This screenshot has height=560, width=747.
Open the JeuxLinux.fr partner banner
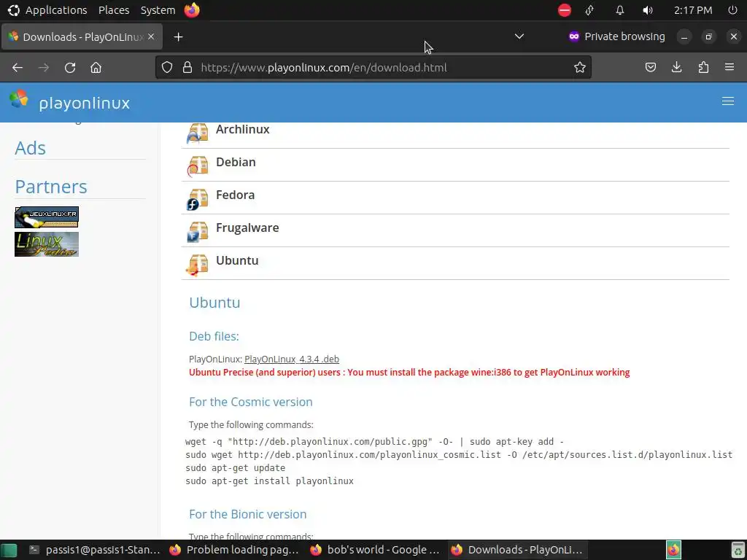(47, 217)
